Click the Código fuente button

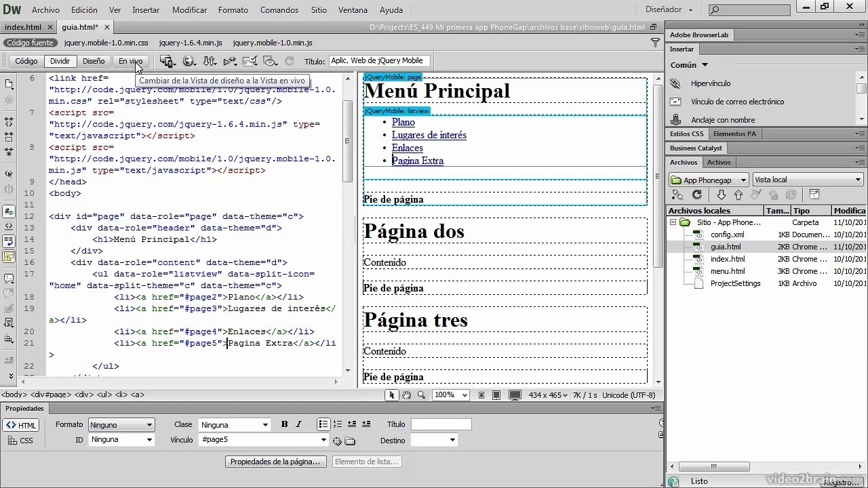point(30,43)
